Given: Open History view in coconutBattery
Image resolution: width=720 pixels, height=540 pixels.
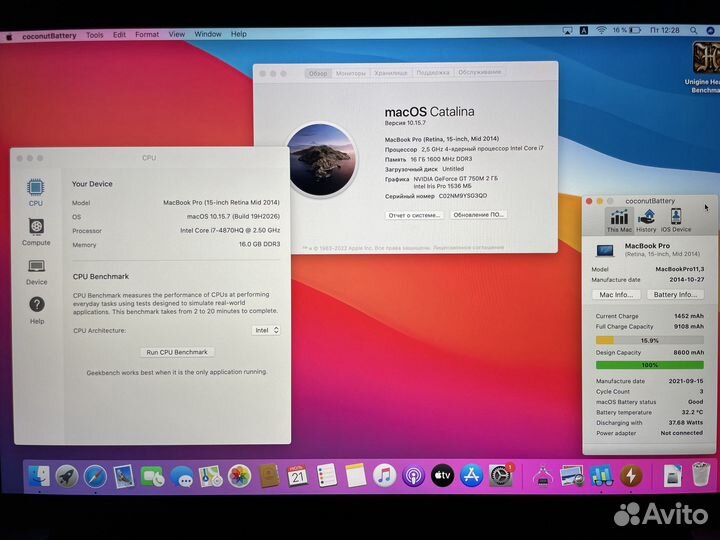Looking at the screenshot, I should point(646,220).
